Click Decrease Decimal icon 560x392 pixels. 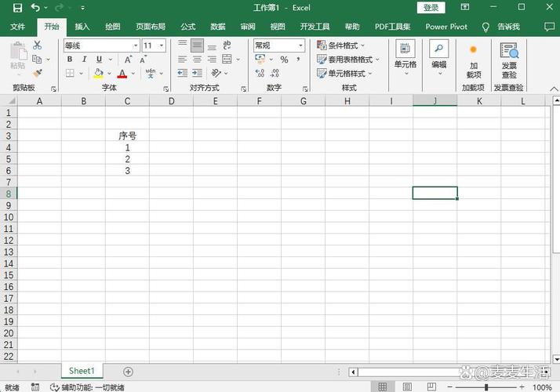point(275,73)
